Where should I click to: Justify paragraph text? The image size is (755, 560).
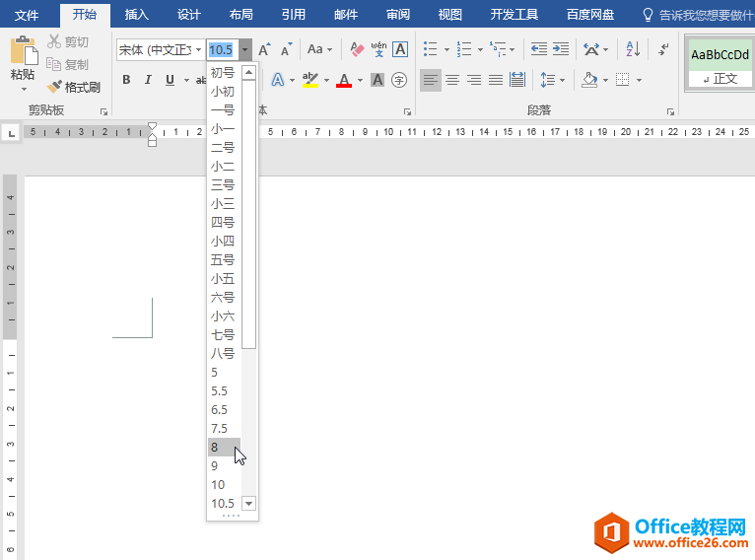[x=496, y=80]
